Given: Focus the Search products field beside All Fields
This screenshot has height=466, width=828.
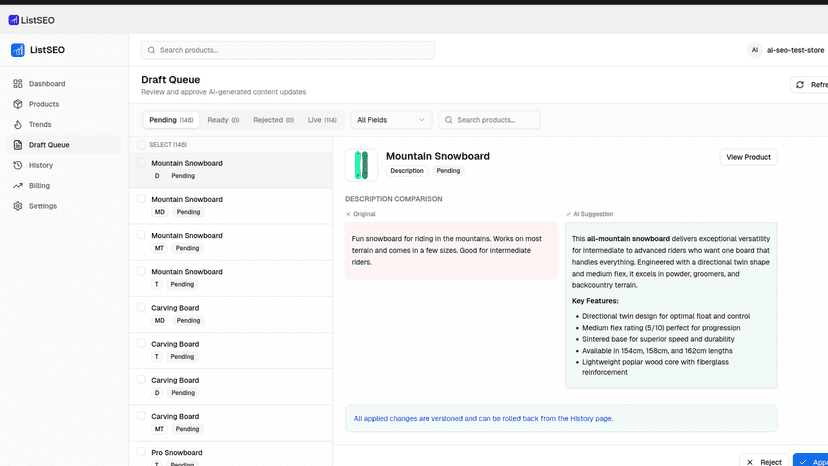Looking at the screenshot, I should 489,120.
